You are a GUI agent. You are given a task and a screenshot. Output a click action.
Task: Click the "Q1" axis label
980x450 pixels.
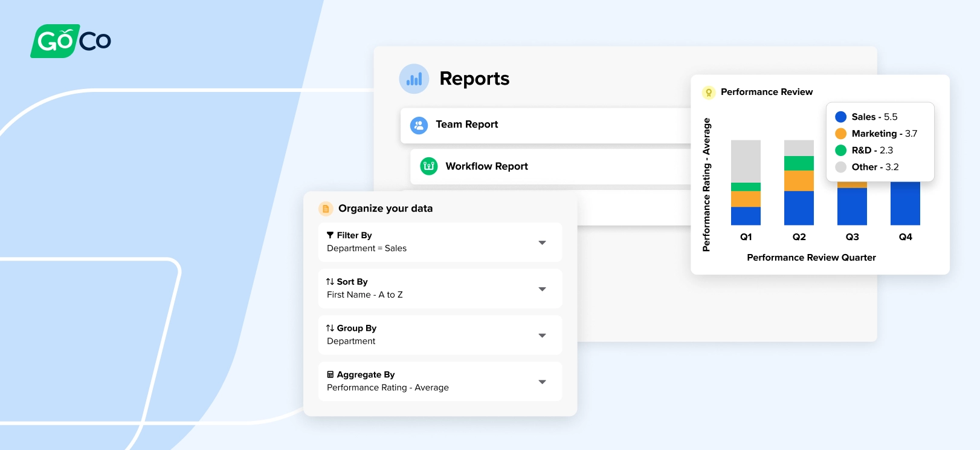[746, 237]
